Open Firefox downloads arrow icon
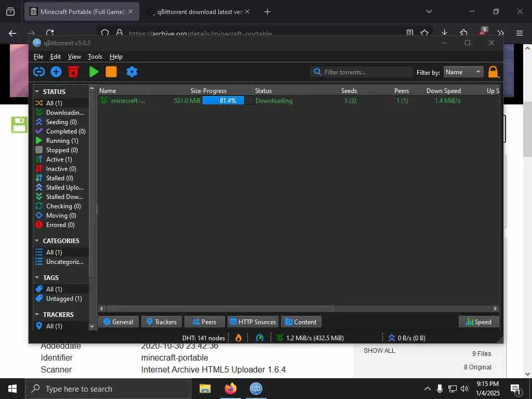 point(445,33)
